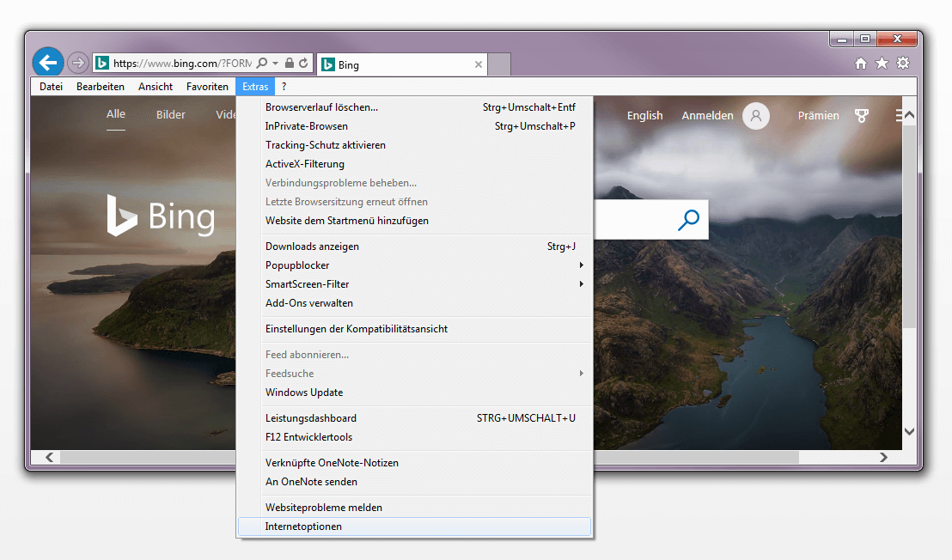Open the address bar dropdown arrow
952x560 pixels.
coord(275,63)
